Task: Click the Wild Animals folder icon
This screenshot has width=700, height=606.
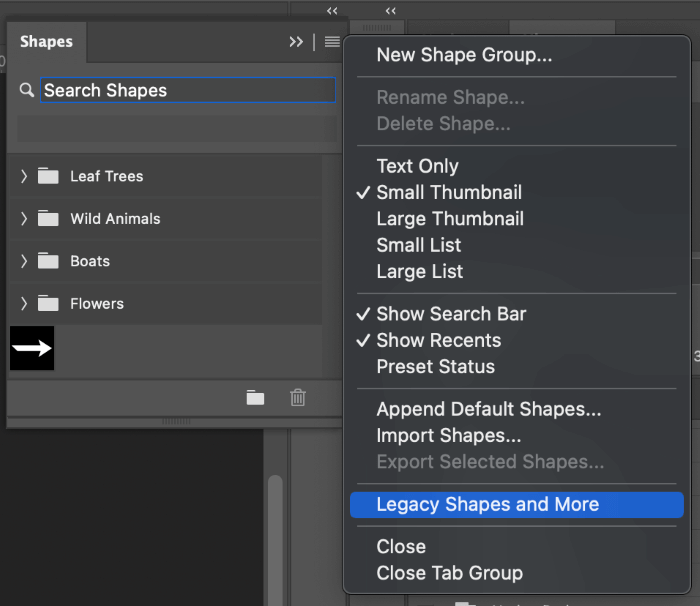Action: click(48, 219)
